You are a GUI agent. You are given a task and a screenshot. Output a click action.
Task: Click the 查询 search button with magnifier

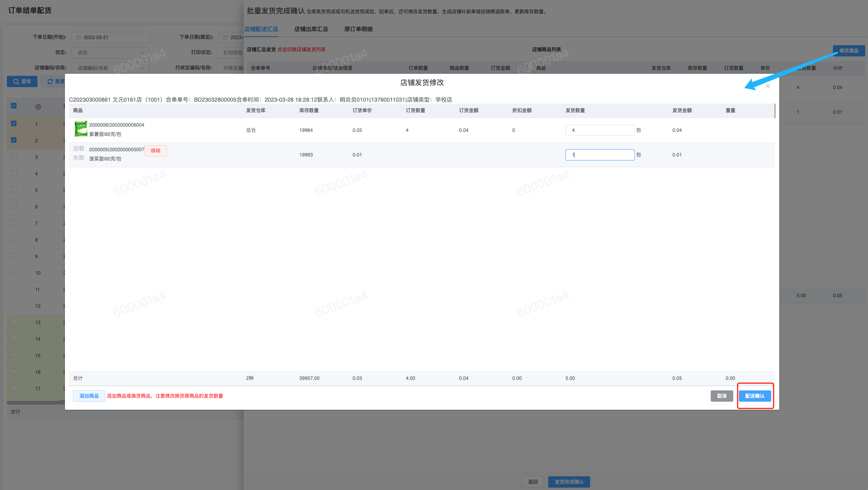[22, 81]
